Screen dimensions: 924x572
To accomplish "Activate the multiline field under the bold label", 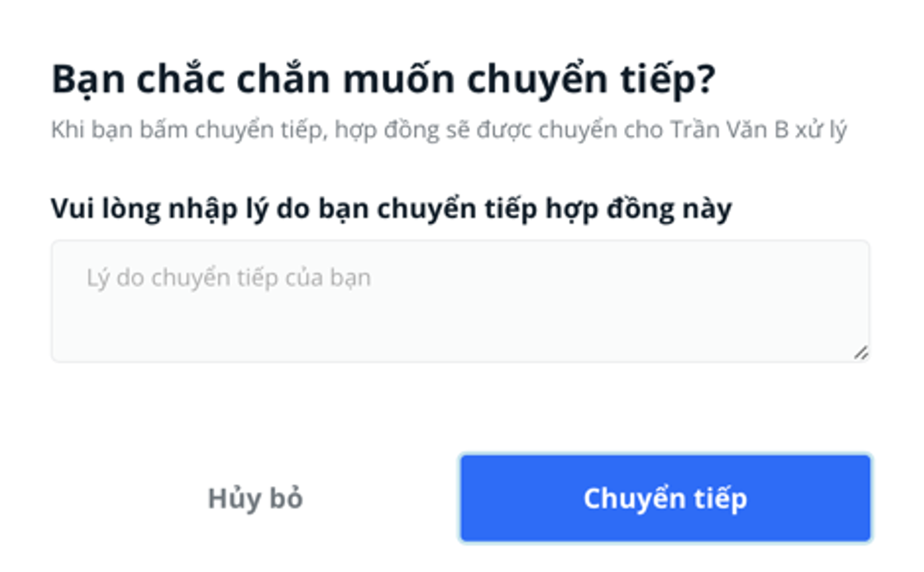I will tap(460, 301).
